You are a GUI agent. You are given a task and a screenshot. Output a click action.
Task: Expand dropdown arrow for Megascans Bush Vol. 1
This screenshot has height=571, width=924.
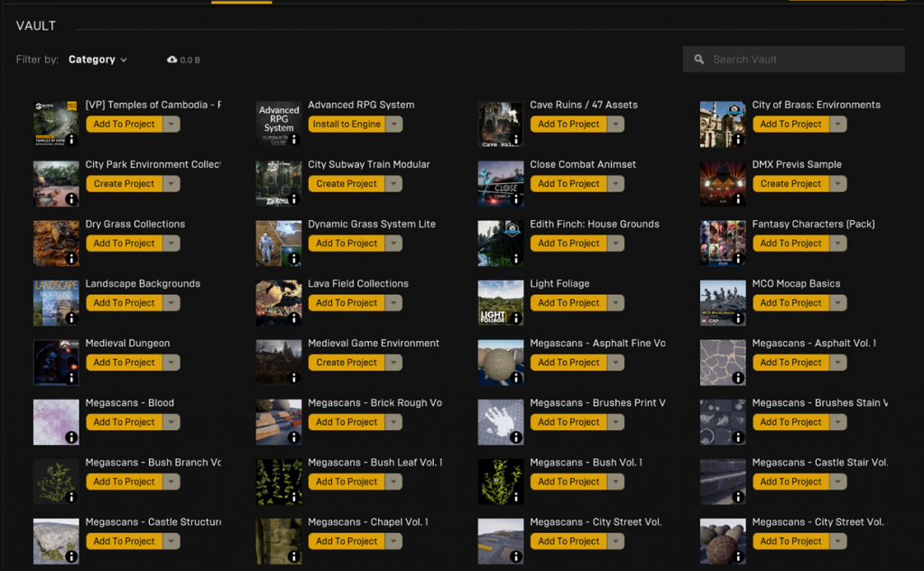615,482
